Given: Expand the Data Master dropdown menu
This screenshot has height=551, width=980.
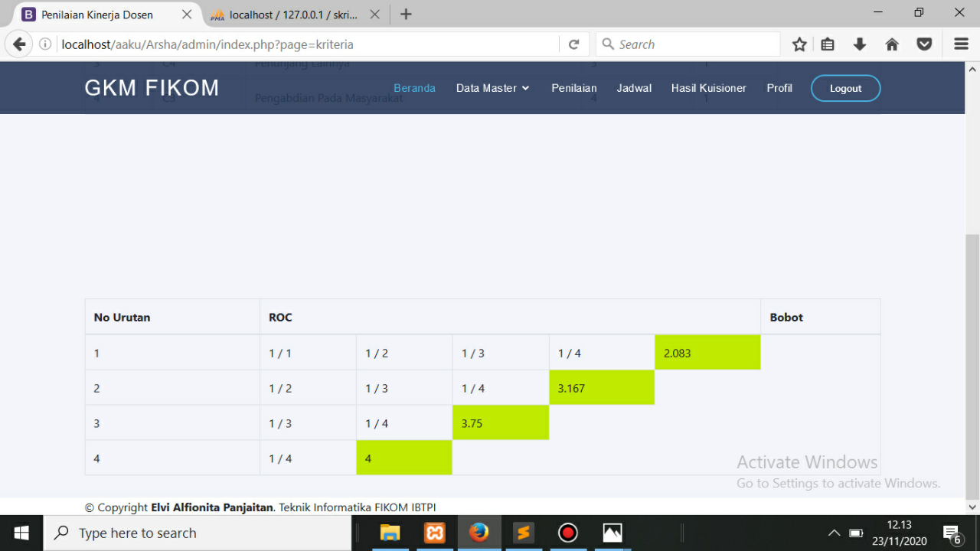Looking at the screenshot, I should tap(493, 88).
